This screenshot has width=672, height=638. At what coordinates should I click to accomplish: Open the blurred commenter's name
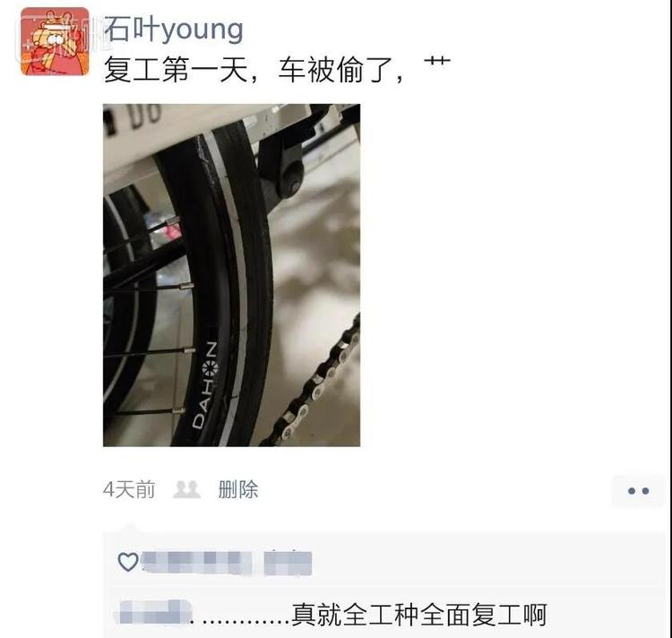click(154, 612)
